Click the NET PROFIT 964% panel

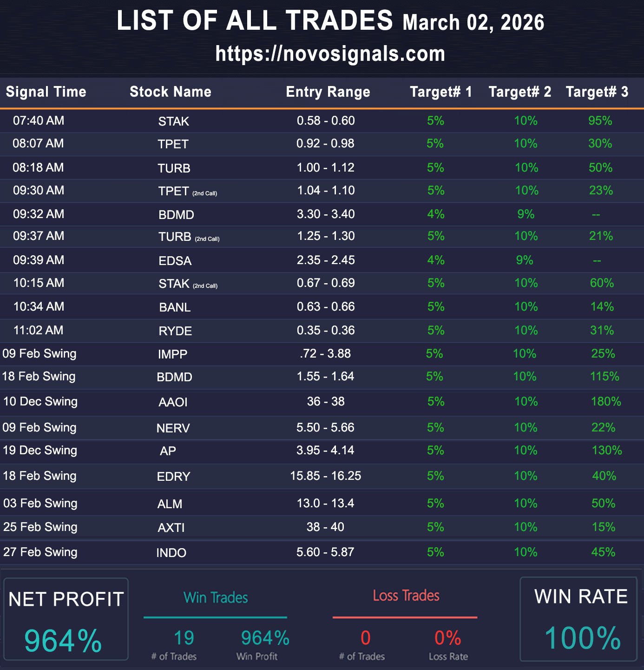[66, 619]
